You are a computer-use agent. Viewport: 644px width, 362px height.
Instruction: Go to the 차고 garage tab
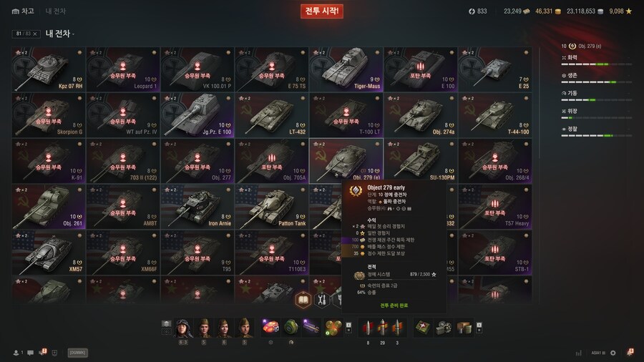click(x=23, y=11)
